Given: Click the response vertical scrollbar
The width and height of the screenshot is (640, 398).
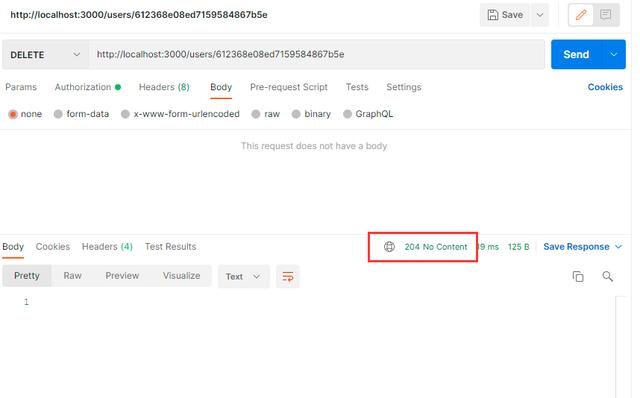Looking at the screenshot, I should (620, 347).
